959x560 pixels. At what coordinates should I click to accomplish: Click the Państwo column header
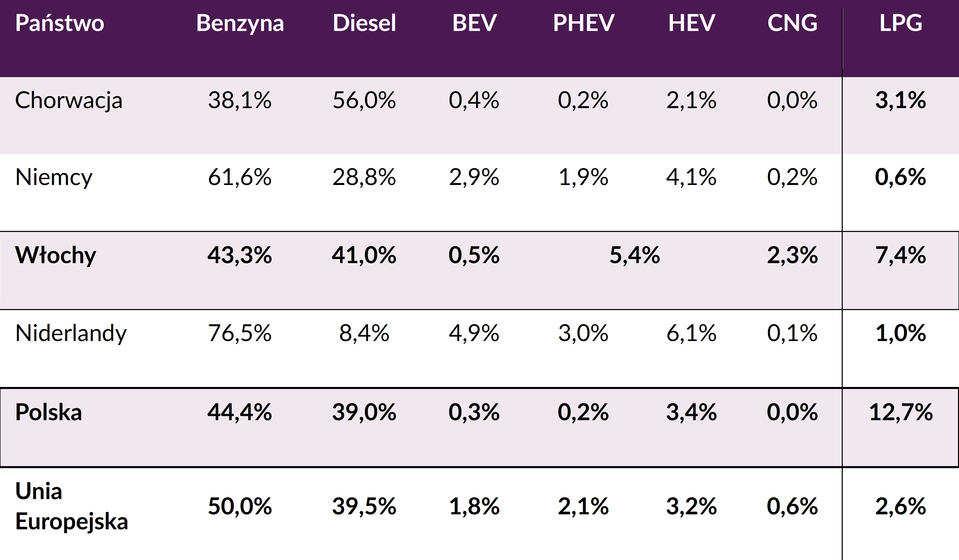pyautogui.click(x=60, y=23)
